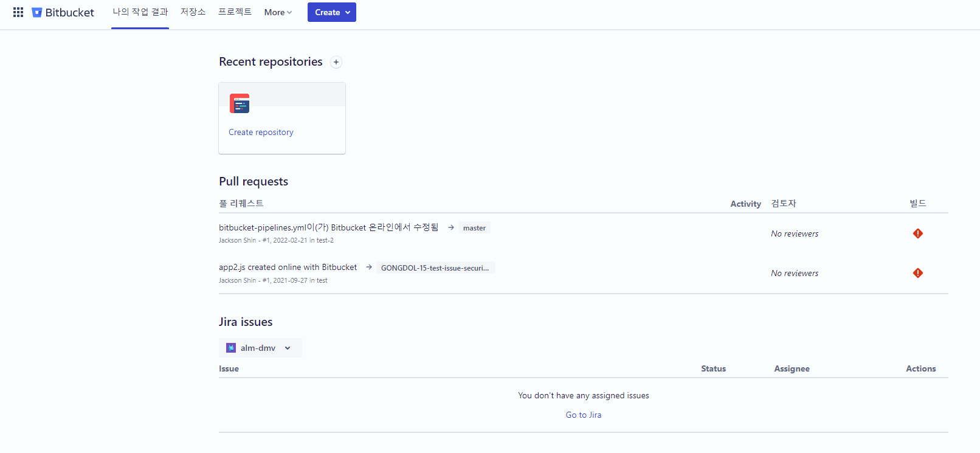Image resolution: width=980 pixels, height=453 pixels.
Task: Click the 풀 리퀘스트 column header
Action: pos(241,203)
